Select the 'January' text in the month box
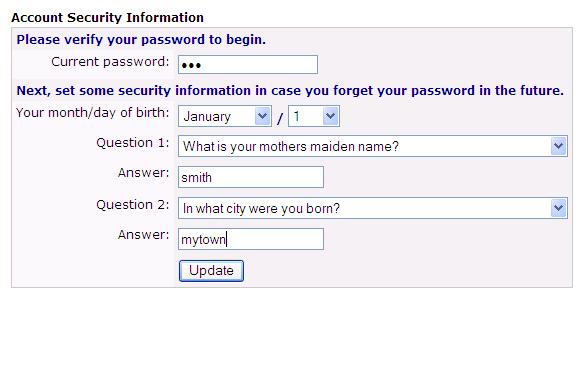The width and height of the screenshot is (582, 383). [207, 117]
